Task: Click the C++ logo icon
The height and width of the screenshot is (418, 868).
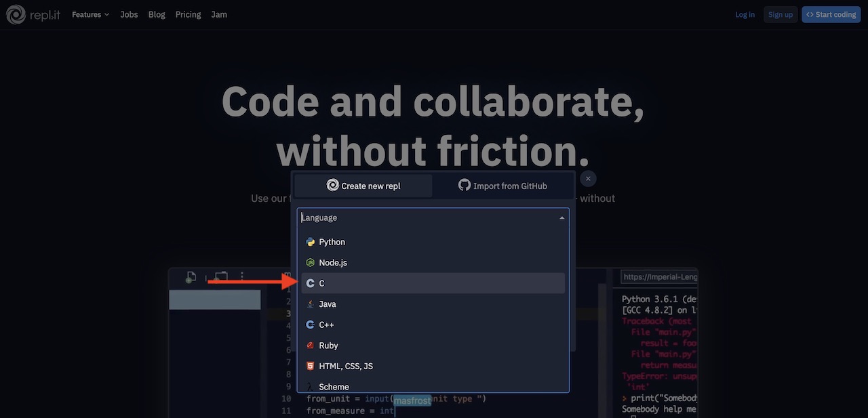Action: [x=310, y=325]
